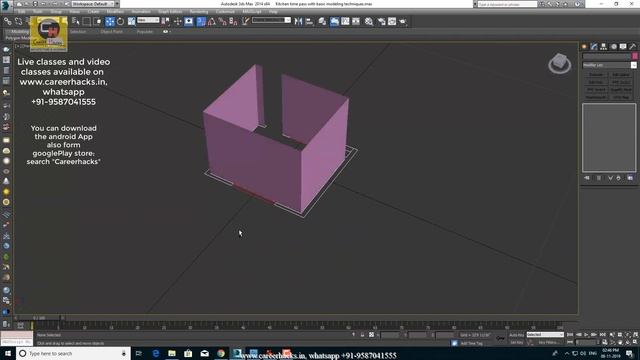Select the Select and Link tool

pos(8,21)
